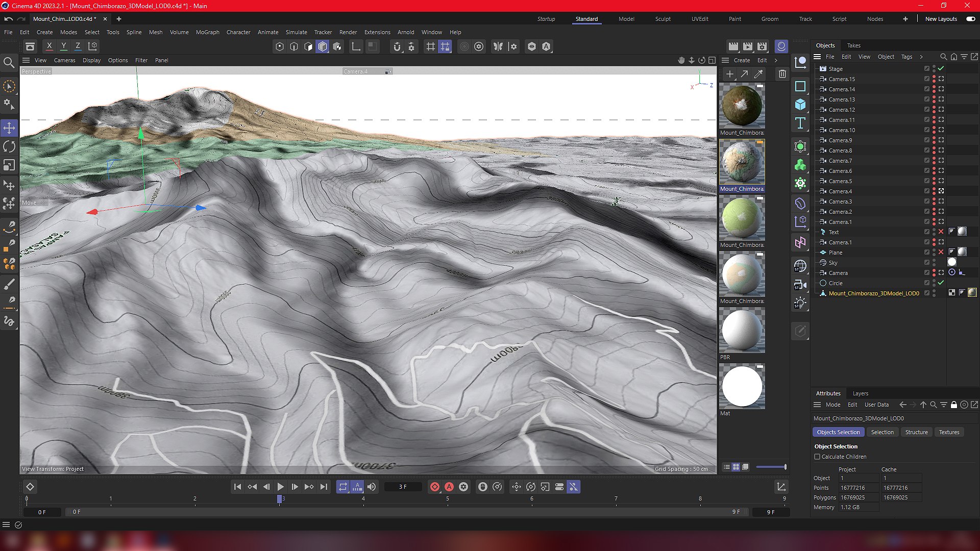
Task: Expand Object Manager menu overflow chevron
Action: (921, 57)
